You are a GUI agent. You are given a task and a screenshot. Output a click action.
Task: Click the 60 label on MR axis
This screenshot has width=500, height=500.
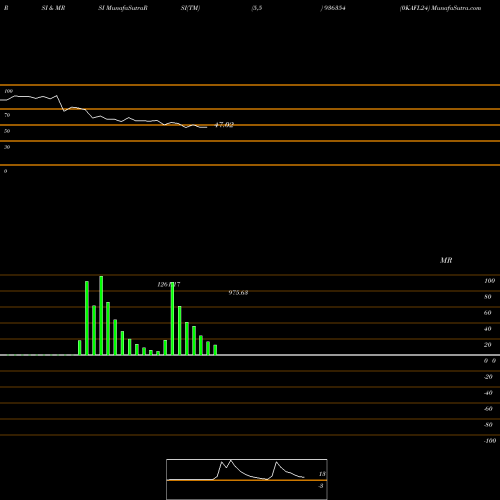pyautogui.click(x=488, y=313)
